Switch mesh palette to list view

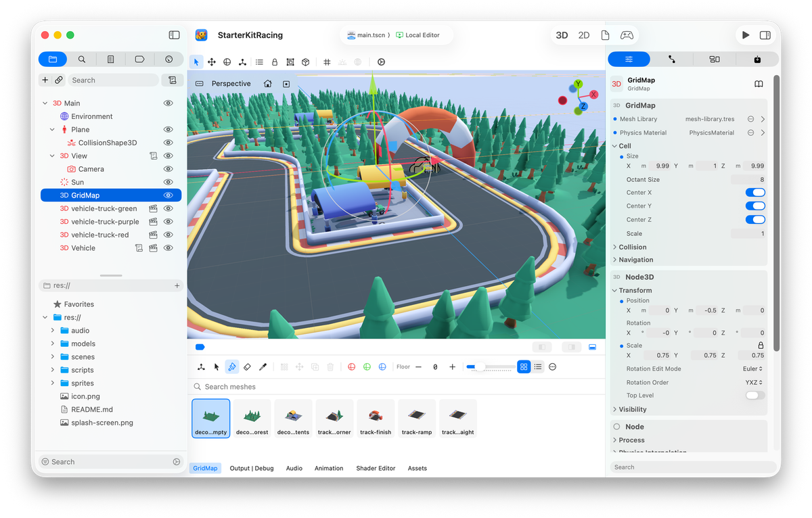tap(538, 367)
